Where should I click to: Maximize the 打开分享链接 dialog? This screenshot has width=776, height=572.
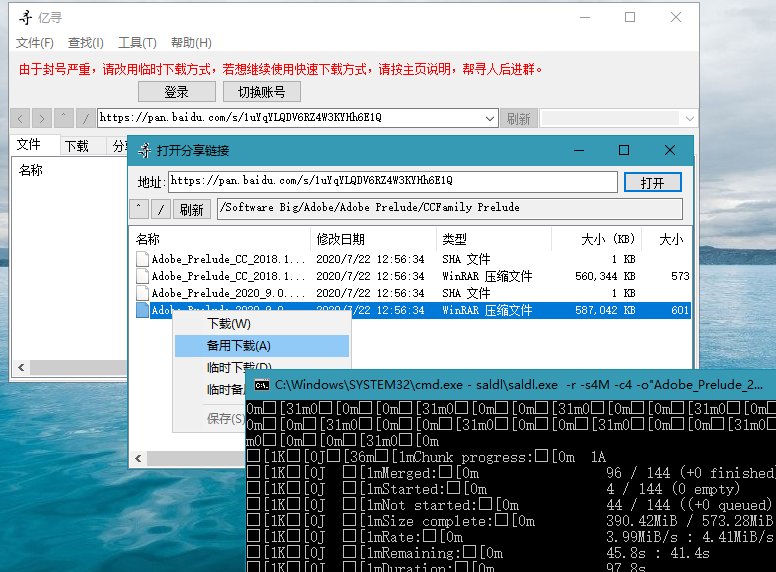click(x=624, y=150)
